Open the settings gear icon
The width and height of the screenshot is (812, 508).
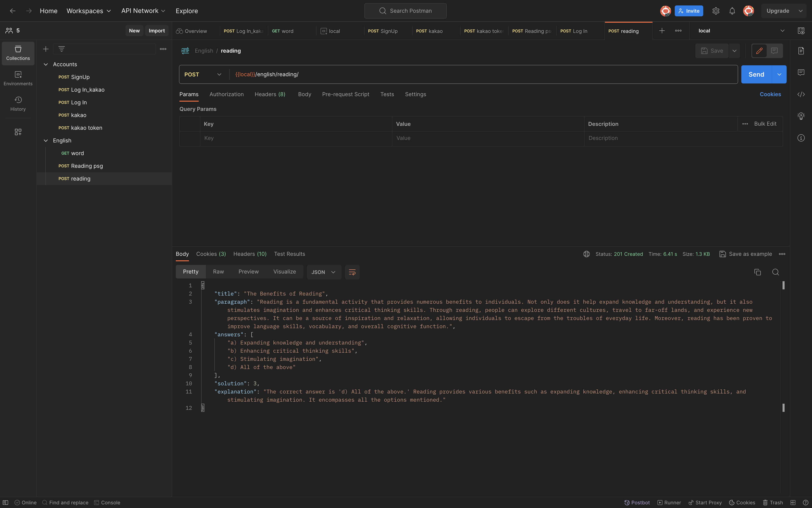(716, 11)
